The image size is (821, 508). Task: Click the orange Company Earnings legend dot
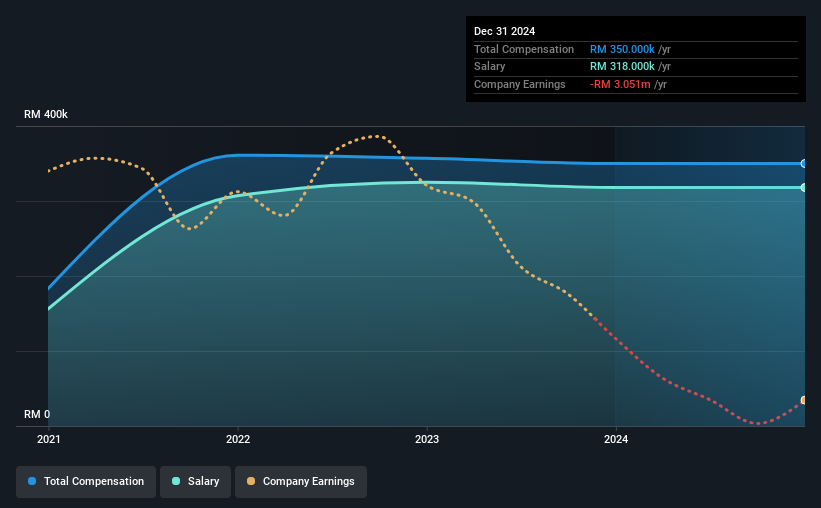pos(251,481)
